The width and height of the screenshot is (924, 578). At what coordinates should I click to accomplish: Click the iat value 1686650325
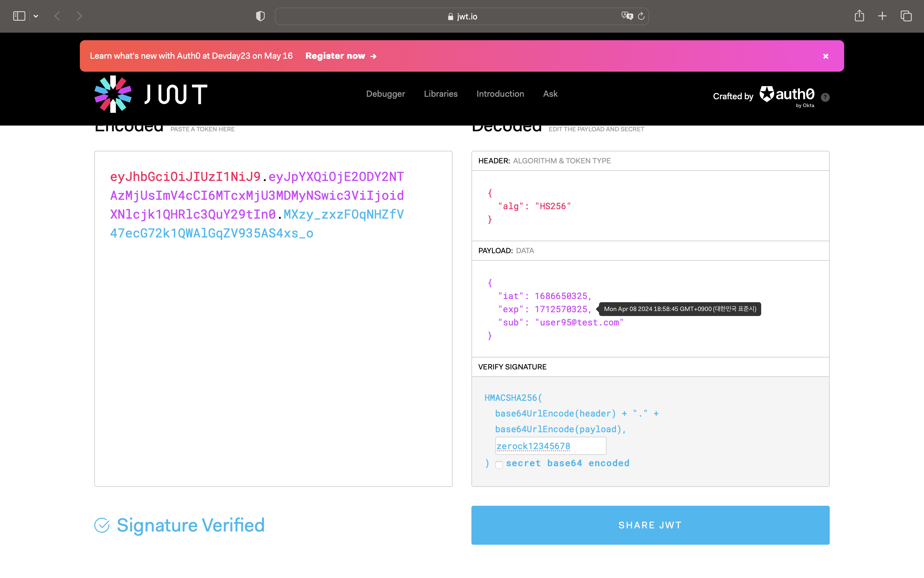[561, 296]
